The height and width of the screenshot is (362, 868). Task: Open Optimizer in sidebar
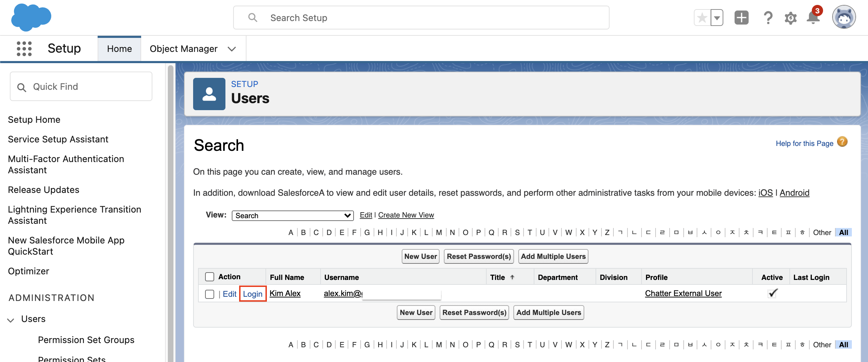pyautogui.click(x=28, y=271)
